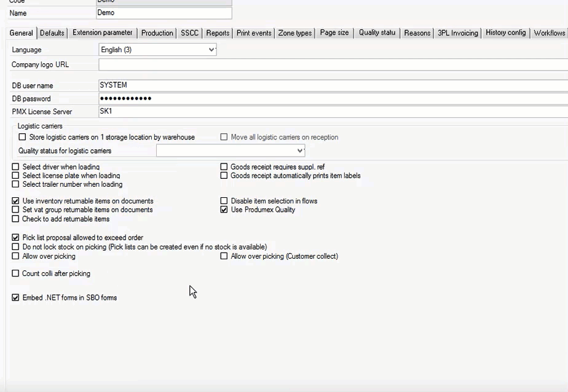This screenshot has width=568, height=392.
Task: Toggle Select driver when loading checkbox
Action: (x=16, y=167)
